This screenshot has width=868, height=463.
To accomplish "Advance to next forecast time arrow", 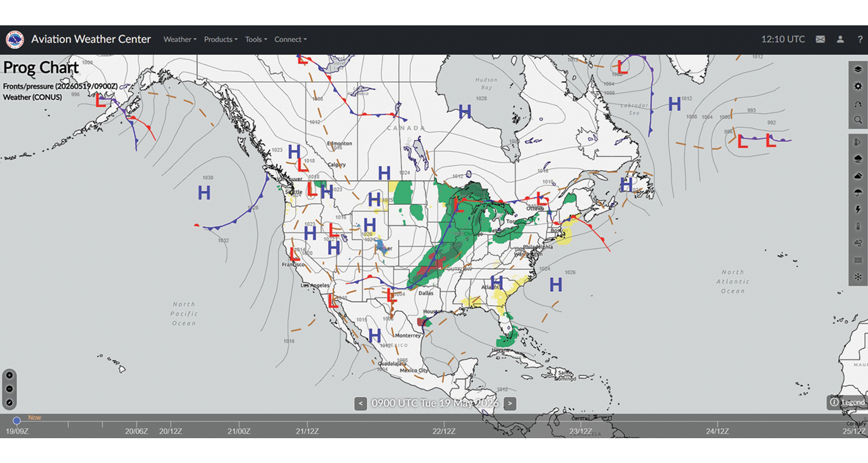I will click(x=510, y=403).
